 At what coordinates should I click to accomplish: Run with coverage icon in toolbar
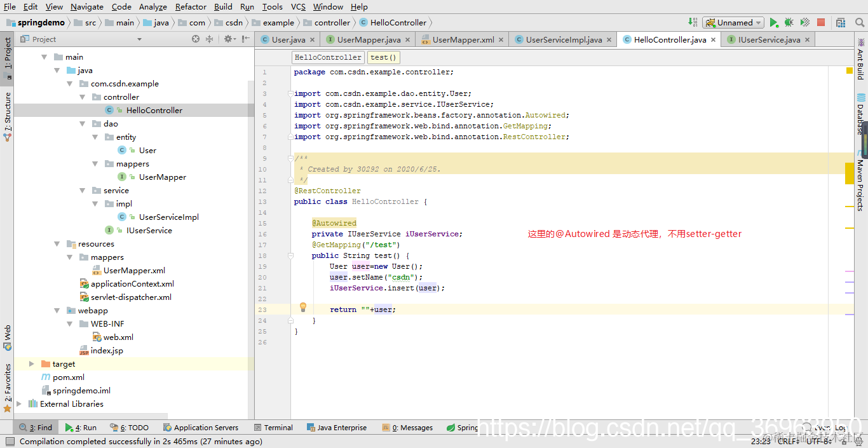point(804,22)
